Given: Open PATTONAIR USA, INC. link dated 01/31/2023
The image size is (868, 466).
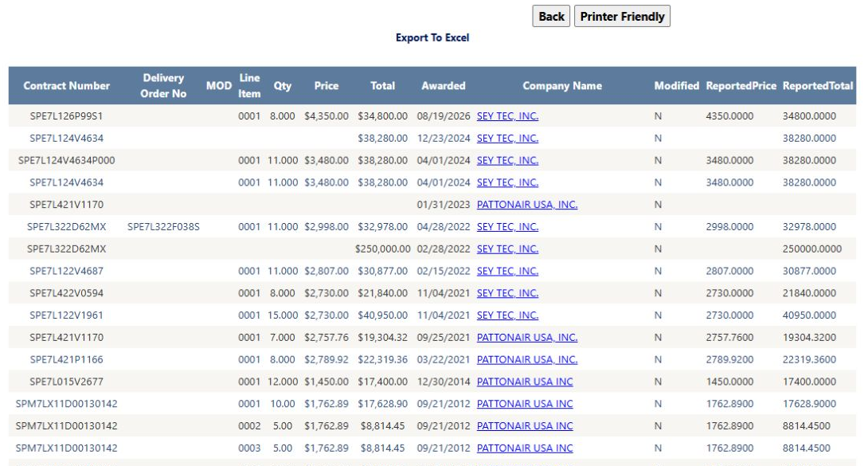Looking at the screenshot, I should pyautogui.click(x=527, y=205).
